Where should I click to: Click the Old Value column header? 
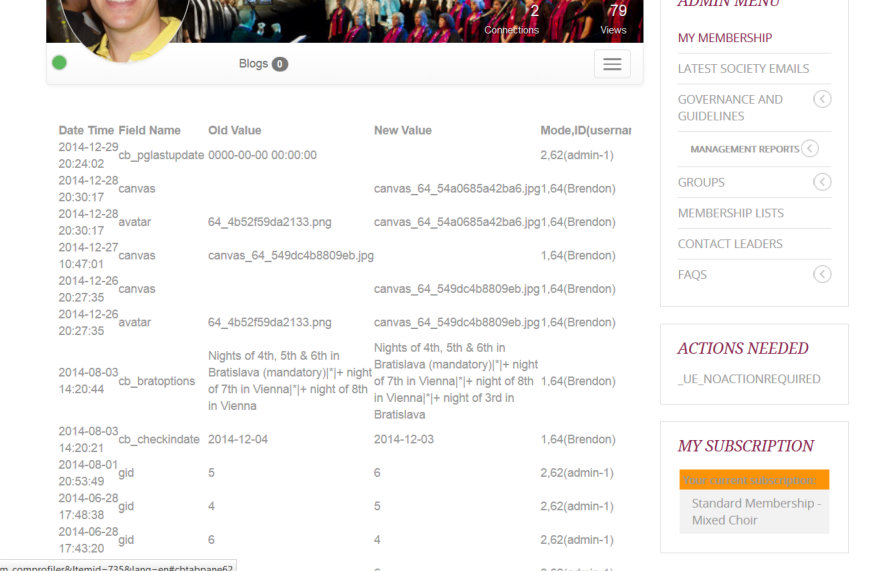coord(234,131)
